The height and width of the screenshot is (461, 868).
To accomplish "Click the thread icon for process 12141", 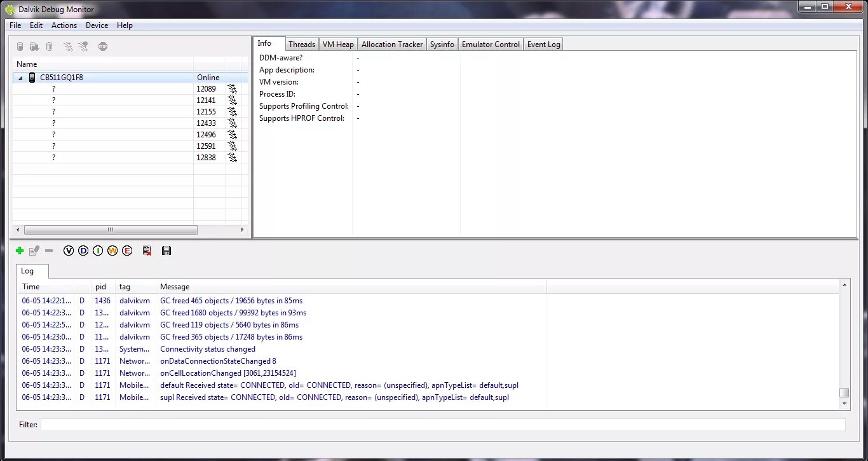I will pyautogui.click(x=233, y=100).
